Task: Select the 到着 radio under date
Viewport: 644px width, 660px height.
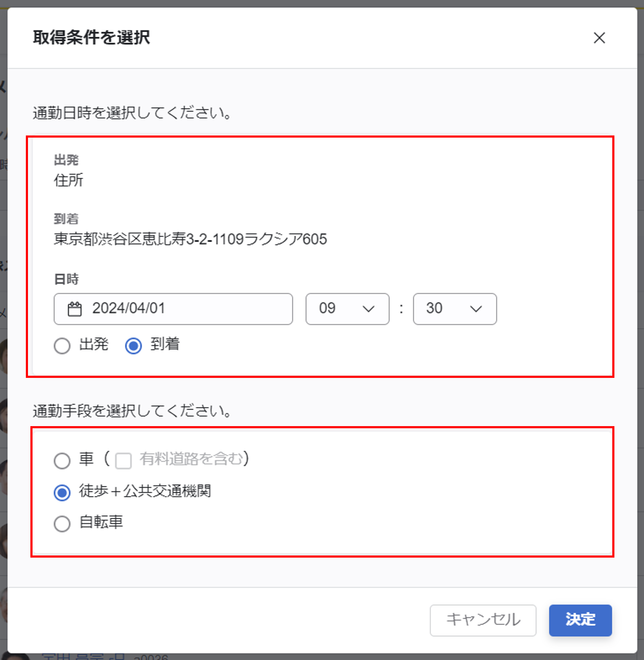Action: point(133,346)
